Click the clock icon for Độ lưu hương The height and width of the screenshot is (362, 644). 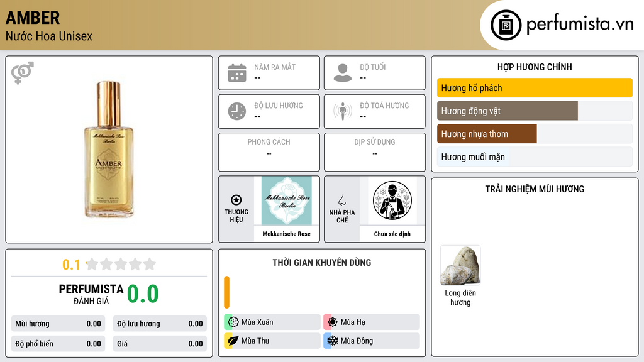(x=237, y=111)
